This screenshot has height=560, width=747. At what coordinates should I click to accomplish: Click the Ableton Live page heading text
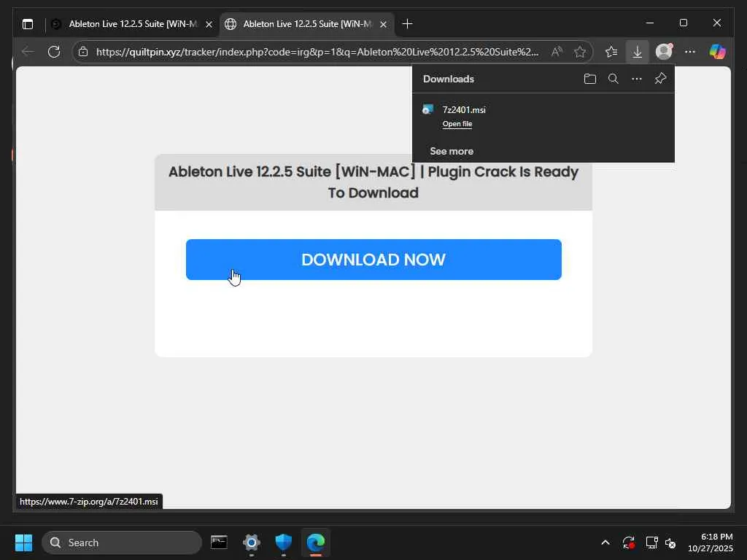373,182
